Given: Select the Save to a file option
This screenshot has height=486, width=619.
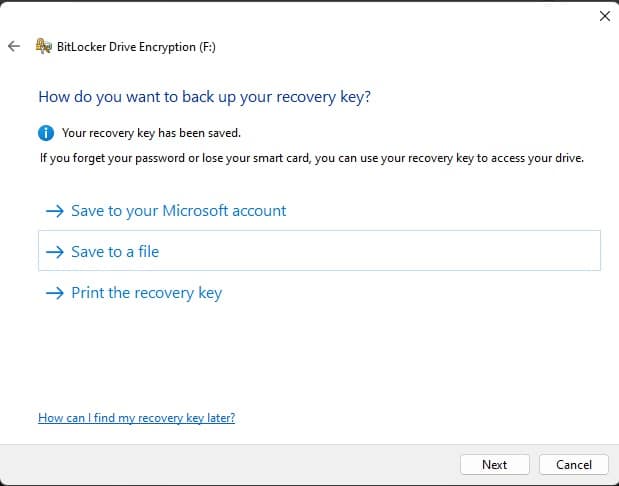Looking at the screenshot, I should coord(319,251).
